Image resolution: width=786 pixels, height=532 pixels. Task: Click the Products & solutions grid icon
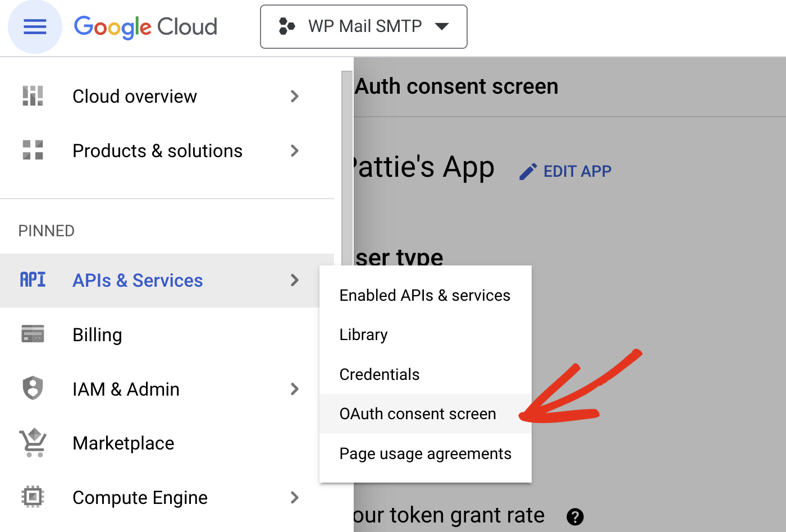pyautogui.click(x=33, y=150)
